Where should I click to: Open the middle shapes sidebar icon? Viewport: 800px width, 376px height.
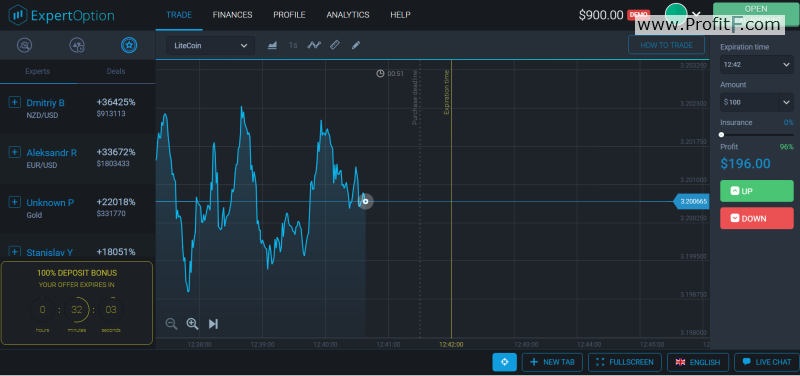(77, 45)
